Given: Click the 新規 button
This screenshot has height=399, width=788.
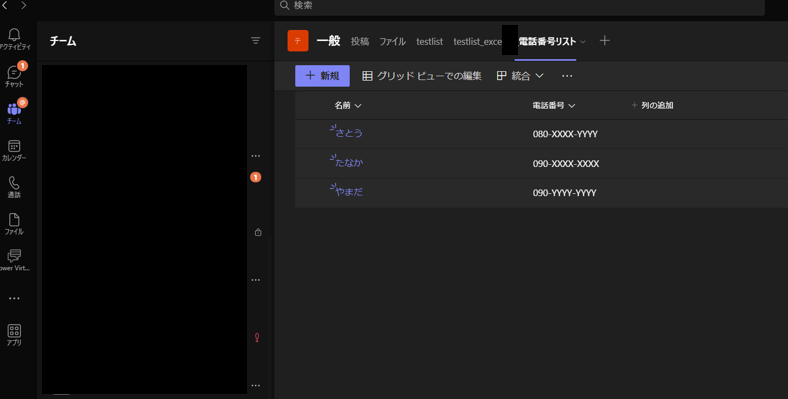Looking at the screenshot, I should coord(323,76).
